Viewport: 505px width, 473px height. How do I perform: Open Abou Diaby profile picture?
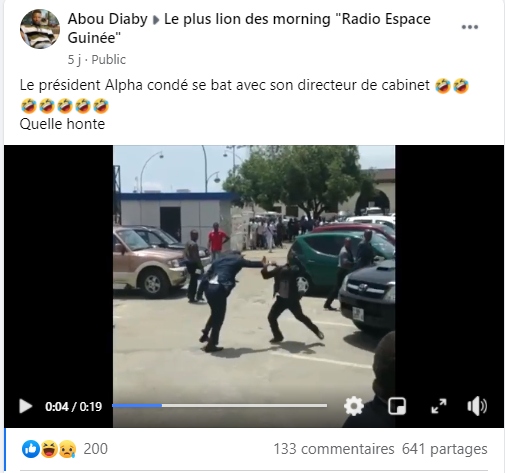pos(40,29)
